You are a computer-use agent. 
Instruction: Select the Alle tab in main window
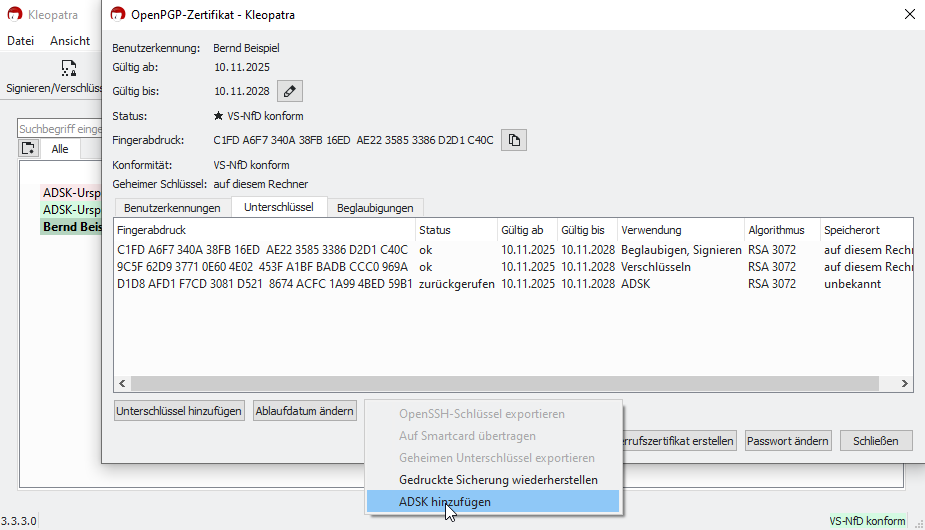[60, 149]
